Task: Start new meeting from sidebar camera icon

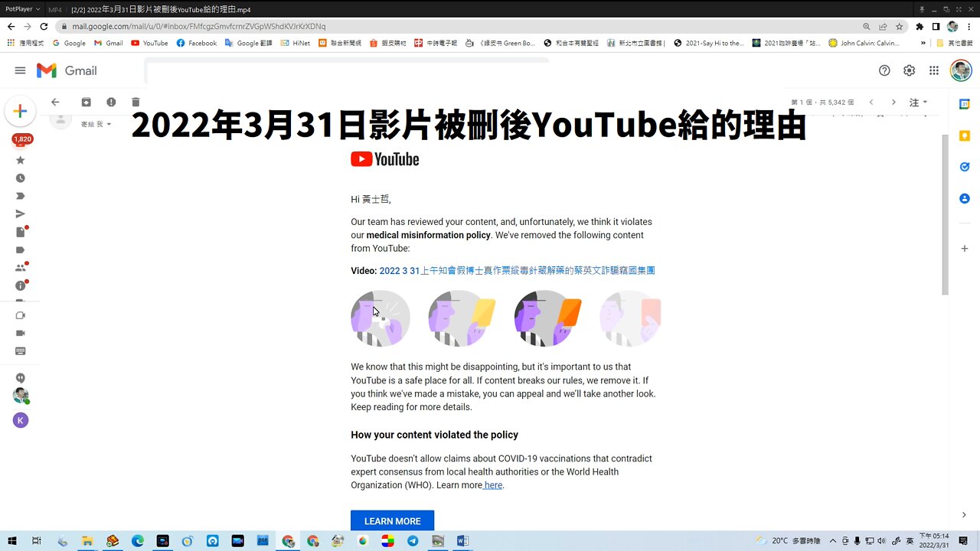Action: click(21, 315)
